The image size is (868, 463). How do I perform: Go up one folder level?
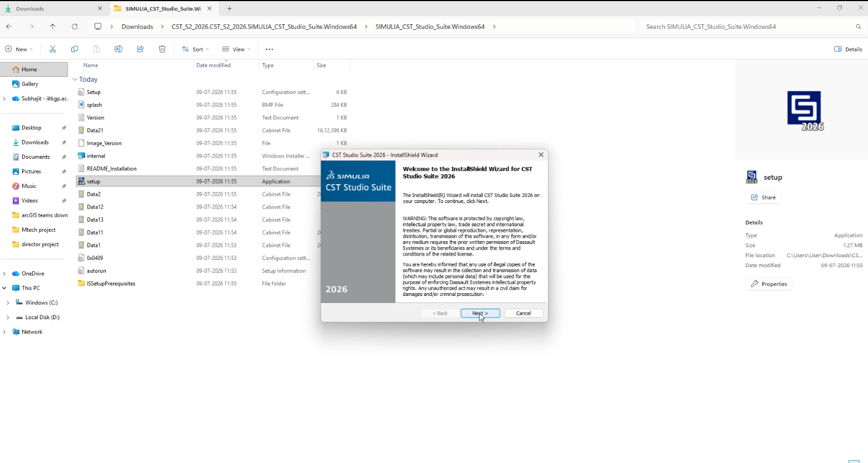(x=53, y=27)
